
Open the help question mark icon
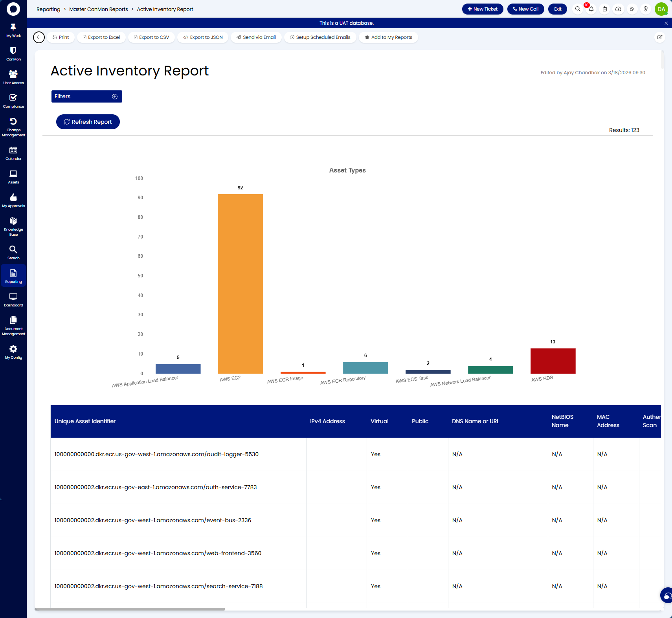645,9
